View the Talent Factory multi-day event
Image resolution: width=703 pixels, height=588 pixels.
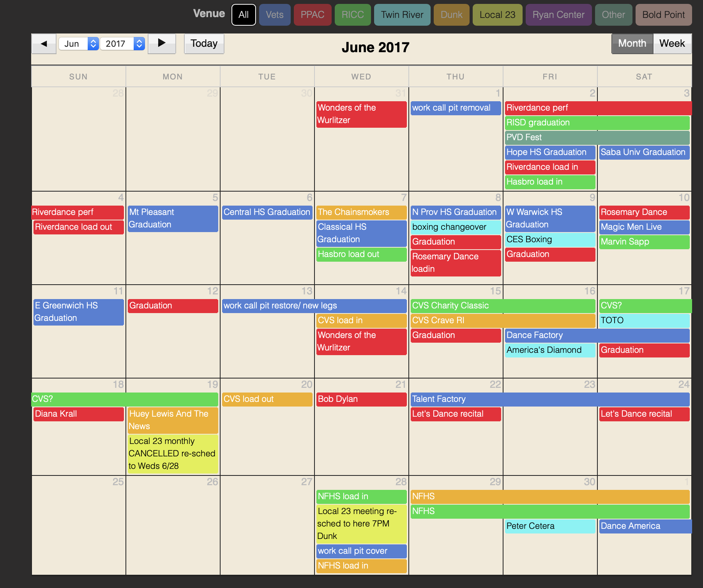point(549,399)
